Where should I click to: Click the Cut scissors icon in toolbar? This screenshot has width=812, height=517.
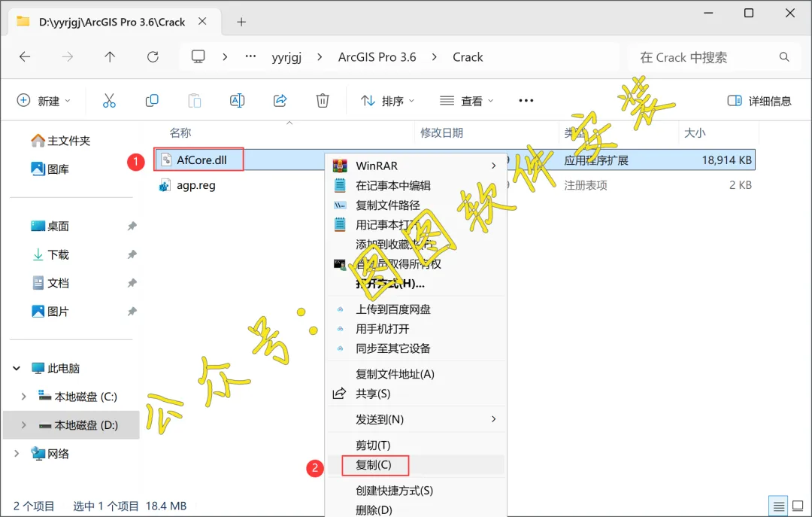(x=109, y=101)
